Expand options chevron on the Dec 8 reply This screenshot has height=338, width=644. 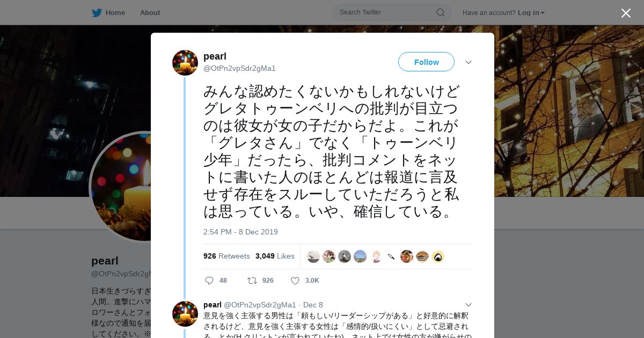[469, 305]
